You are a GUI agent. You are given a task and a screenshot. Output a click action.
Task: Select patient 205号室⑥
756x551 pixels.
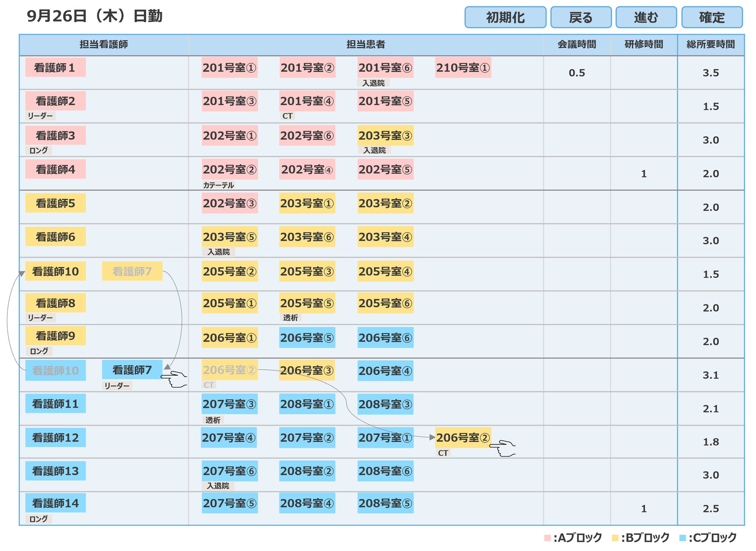click(x=386, y=303)
